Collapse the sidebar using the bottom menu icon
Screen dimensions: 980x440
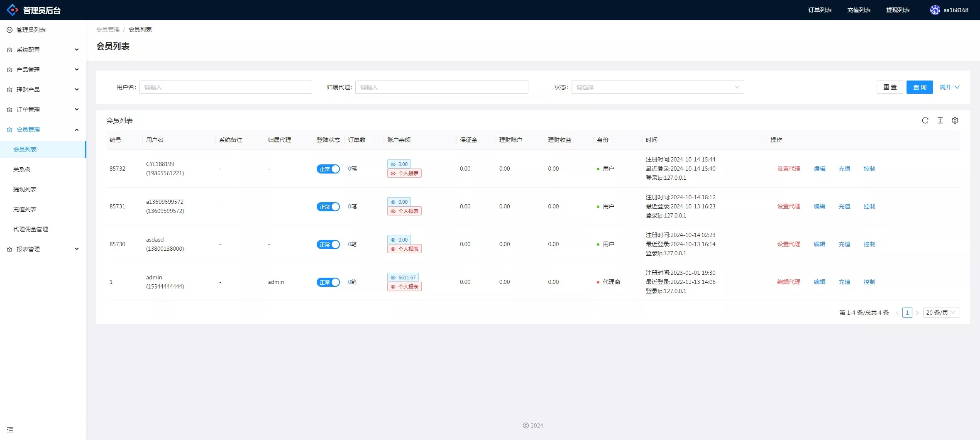[x=10, y=430]
